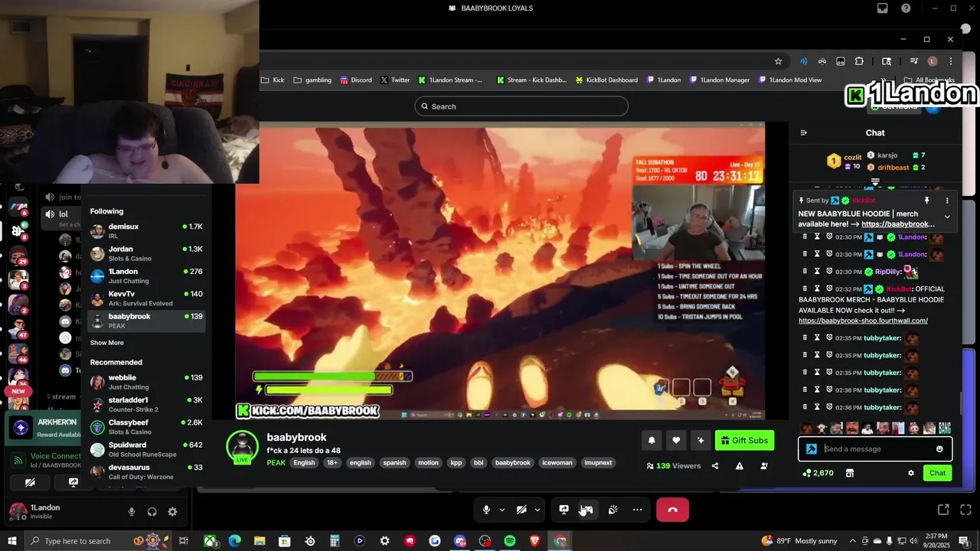
Task: Click the Send a message chat field
Action: [875, 449]
